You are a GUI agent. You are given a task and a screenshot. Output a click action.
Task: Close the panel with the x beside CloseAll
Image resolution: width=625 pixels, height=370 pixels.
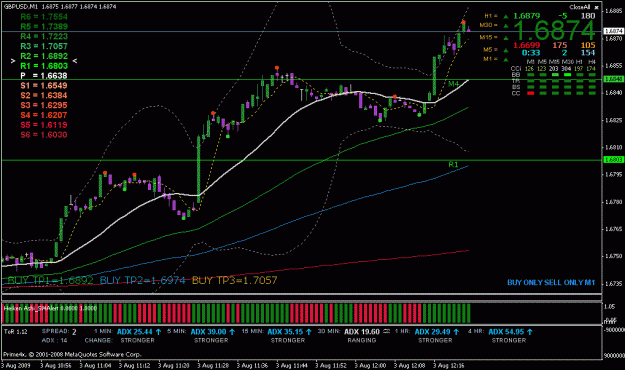(x=596, y=7)
